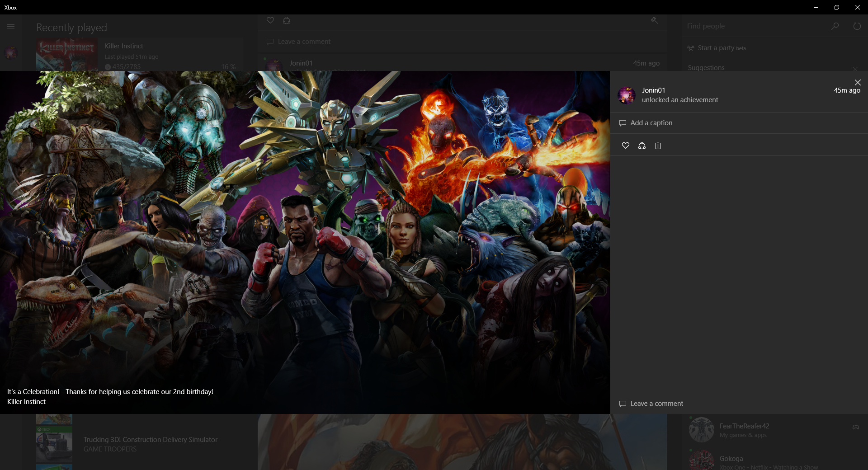This screenshot has height=470, width=868.
Task: Open your profile avatar in the left sidebar
Action: [x=11, y=53]
